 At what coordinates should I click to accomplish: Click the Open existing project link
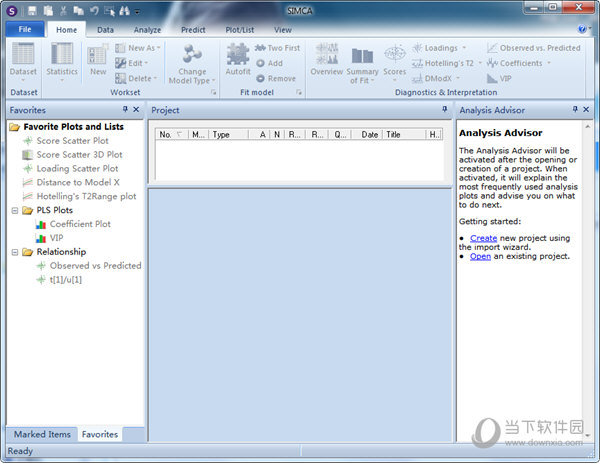click(x=480, y=256)
